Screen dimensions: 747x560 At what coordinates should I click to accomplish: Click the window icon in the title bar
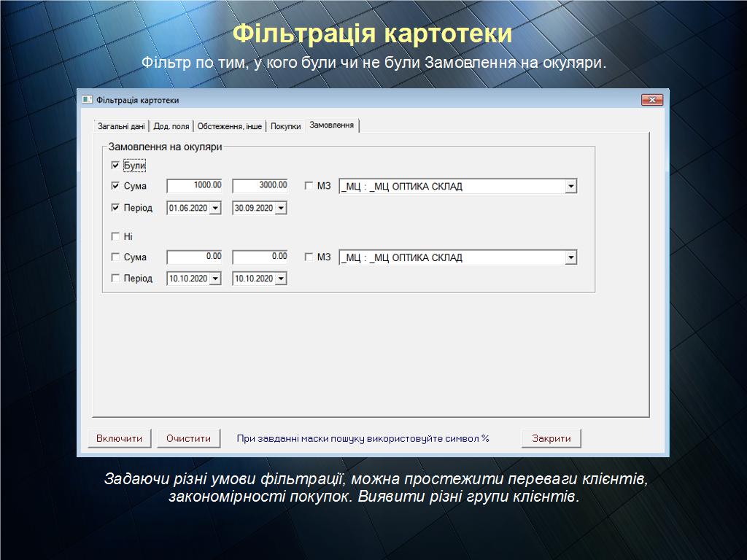click(88, 100)
